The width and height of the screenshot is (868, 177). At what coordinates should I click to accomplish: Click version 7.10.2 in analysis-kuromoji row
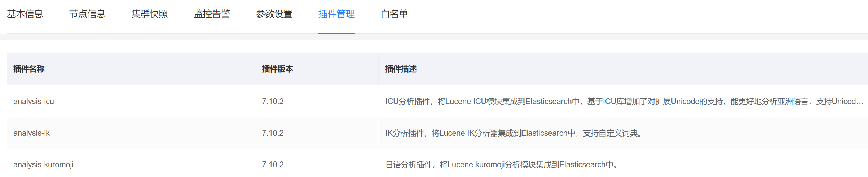273,165
